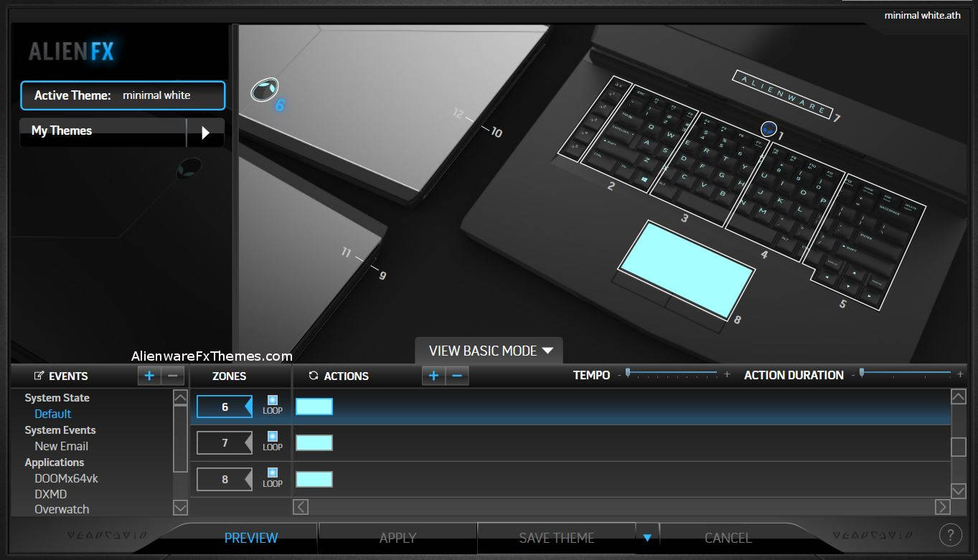The image size is (978, 560).
Task: Select DXMD application event
Action: tap(51, 494)
